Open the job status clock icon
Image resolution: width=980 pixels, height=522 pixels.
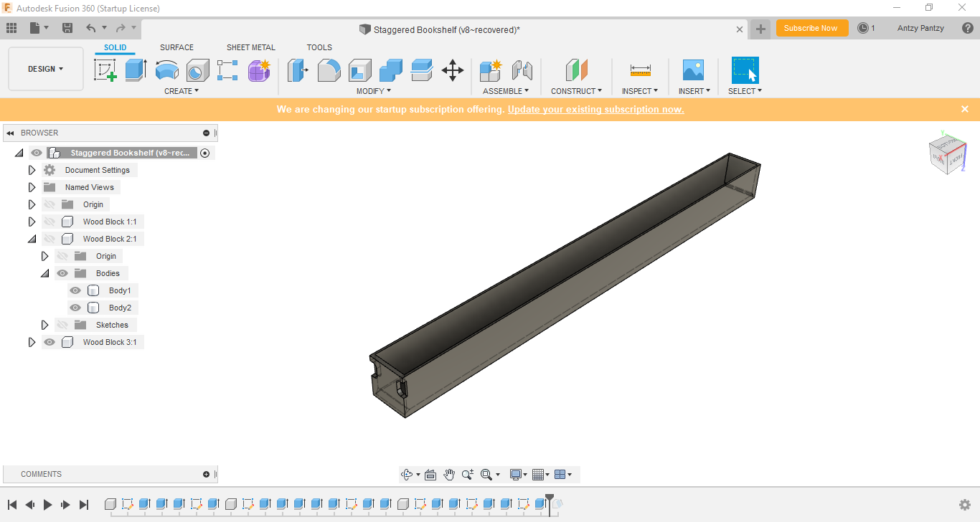click(863, 28)
